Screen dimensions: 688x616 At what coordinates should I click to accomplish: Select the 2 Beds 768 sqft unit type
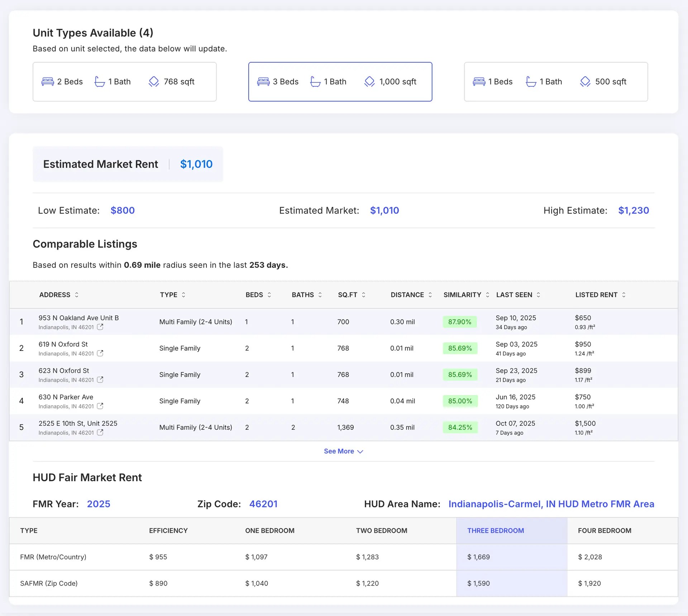124,82
